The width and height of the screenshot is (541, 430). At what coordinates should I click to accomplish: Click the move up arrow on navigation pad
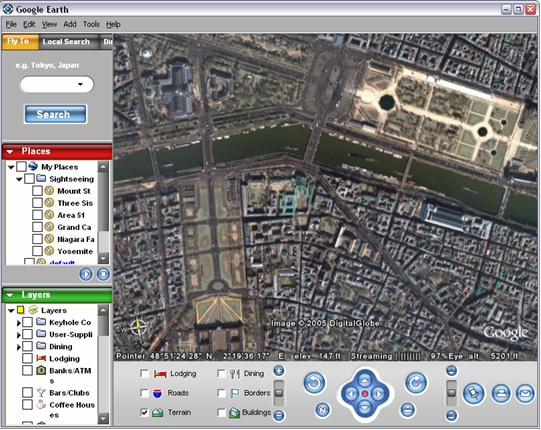click(x=365, y=380)
